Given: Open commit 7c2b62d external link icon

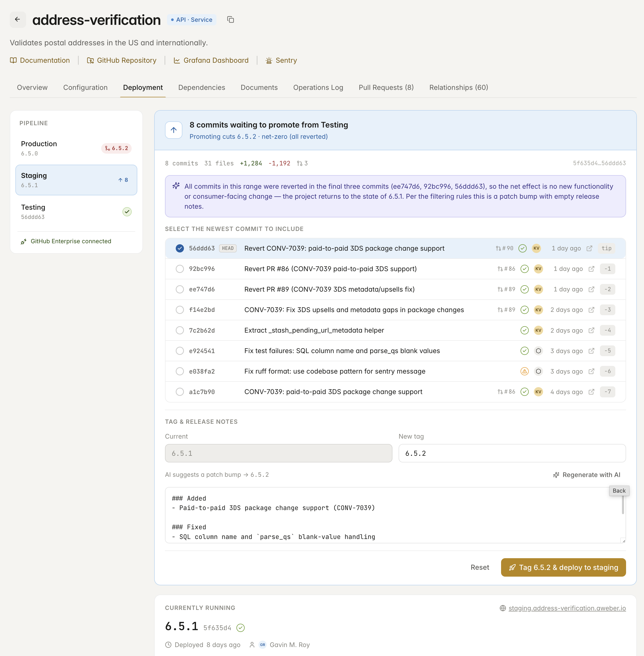Looking at the screenshot, I should 591,330.
